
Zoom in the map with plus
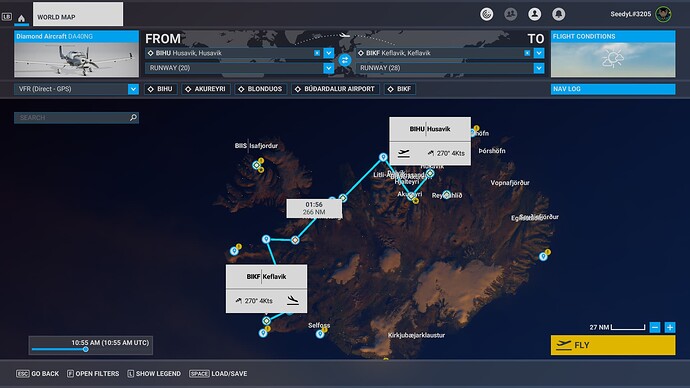click(670, 327)
